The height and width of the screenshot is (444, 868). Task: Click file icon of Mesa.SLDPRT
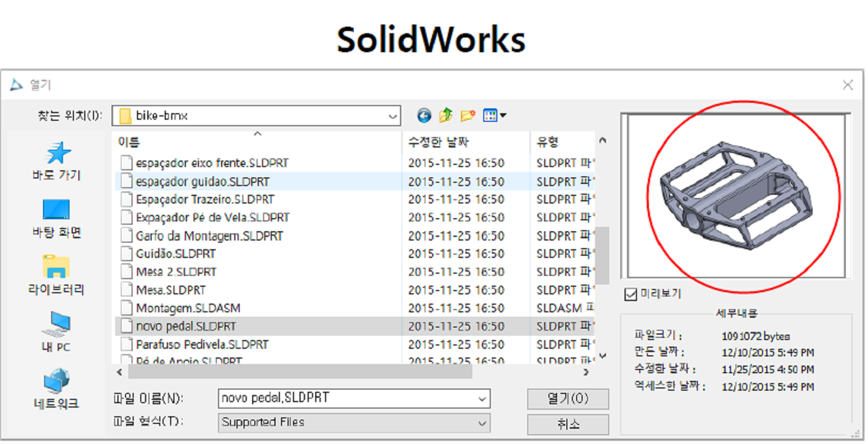tap(127, 290)
